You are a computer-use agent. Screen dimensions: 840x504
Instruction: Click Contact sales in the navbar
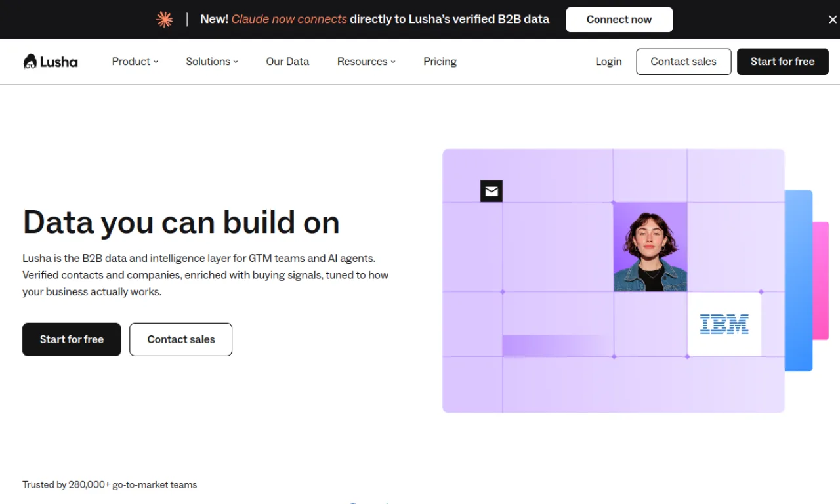pos(684,62)
